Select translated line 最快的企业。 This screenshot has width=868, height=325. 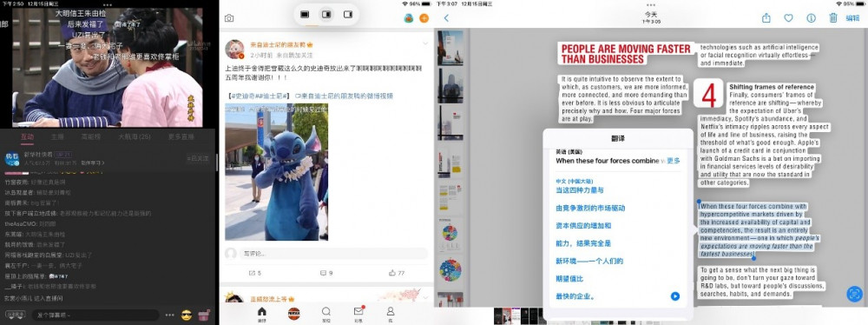(575, 296)
